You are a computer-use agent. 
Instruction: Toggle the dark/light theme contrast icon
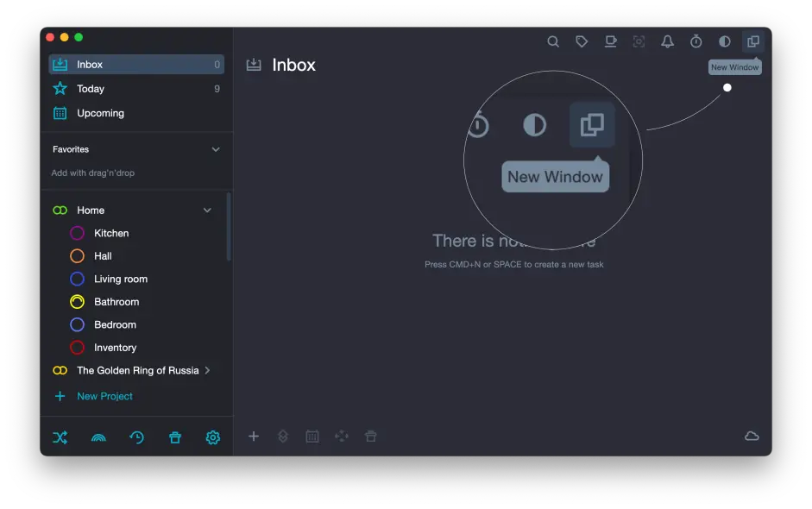(x=724, y=41)
